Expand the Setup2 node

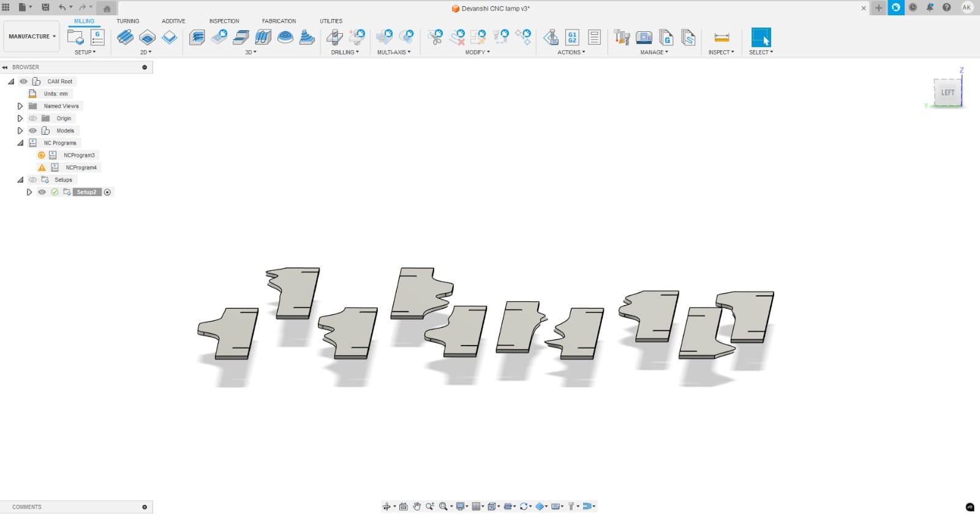coord(29,192)
